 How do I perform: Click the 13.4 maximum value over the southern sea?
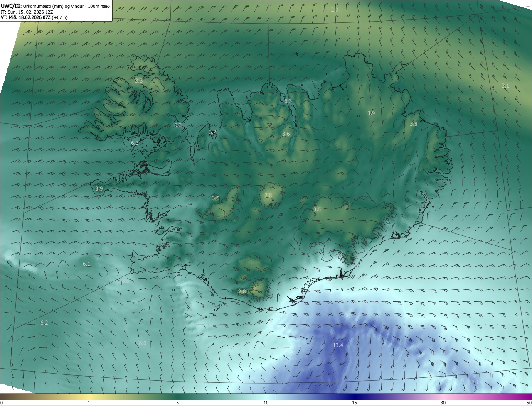(338, 345)
